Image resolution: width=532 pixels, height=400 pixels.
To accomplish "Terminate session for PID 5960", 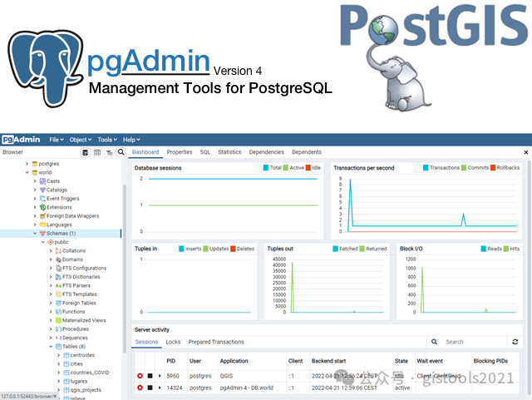I will point(140,376).
